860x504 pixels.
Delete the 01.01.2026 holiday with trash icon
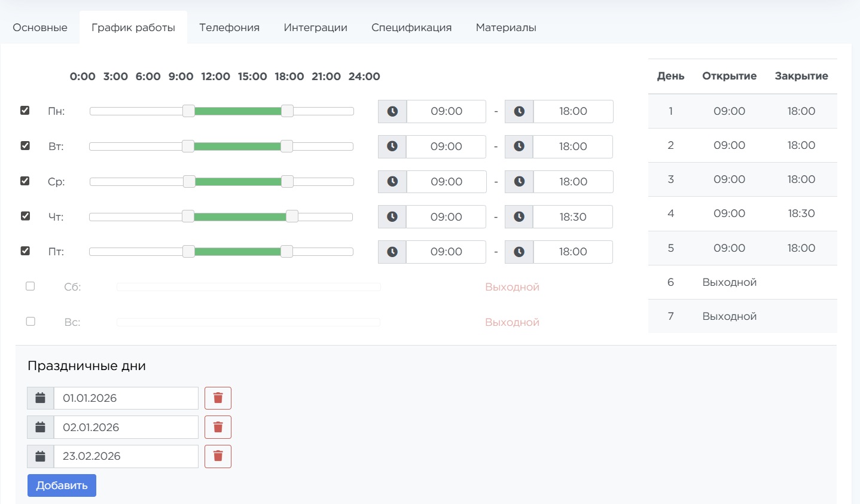[x=218, y=398]
